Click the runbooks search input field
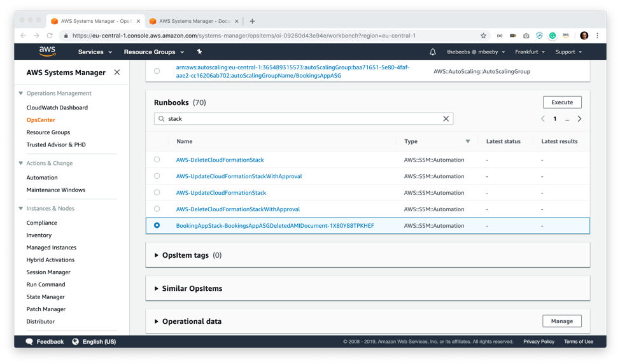620x364 pixels. click(x=304, y=118)
